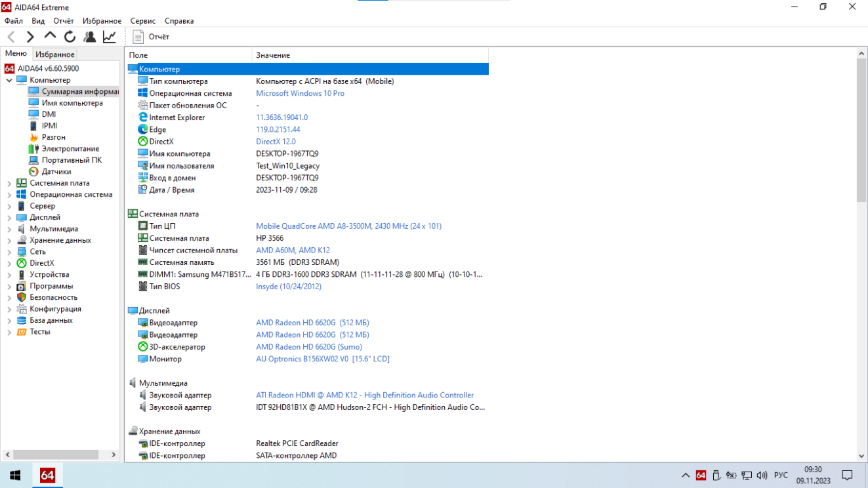Image resolution: width=868 pixels, height=488 pixels.
Task: Open AMD Radeon HD 6620G (Sumo) link
Action: pos(308,347)
